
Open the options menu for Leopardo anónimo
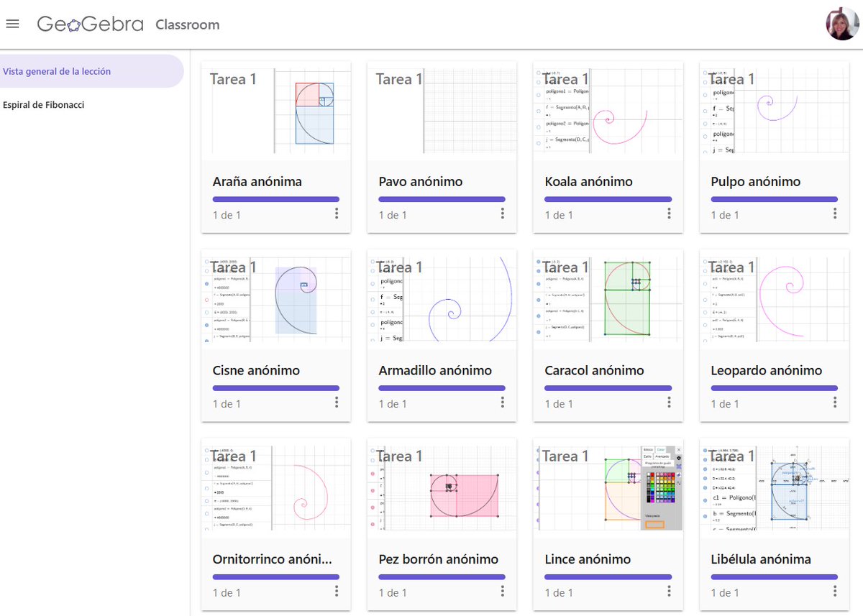[x=834, y=402]
